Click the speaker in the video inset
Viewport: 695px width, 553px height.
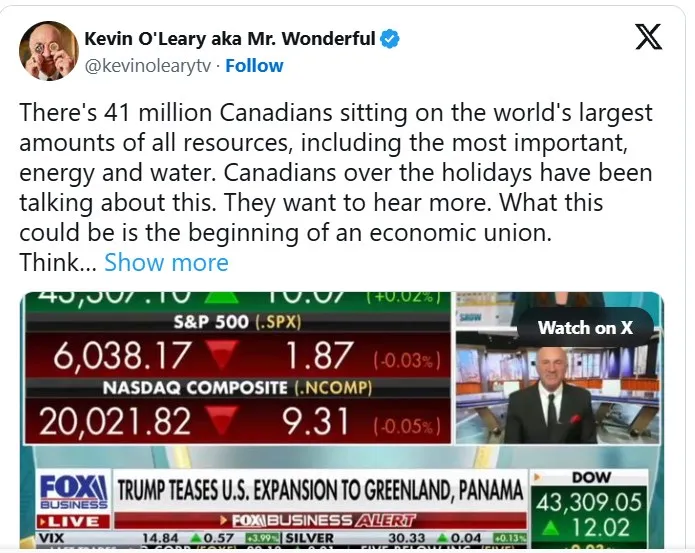[550, 400]
